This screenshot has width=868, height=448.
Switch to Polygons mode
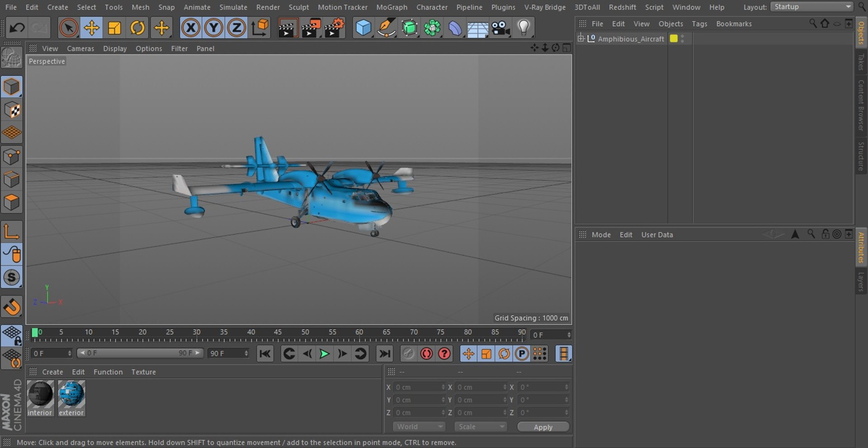(12, 203)
